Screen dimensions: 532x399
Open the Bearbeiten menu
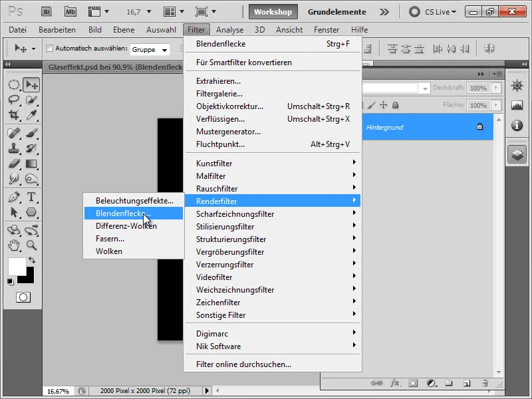57,30
